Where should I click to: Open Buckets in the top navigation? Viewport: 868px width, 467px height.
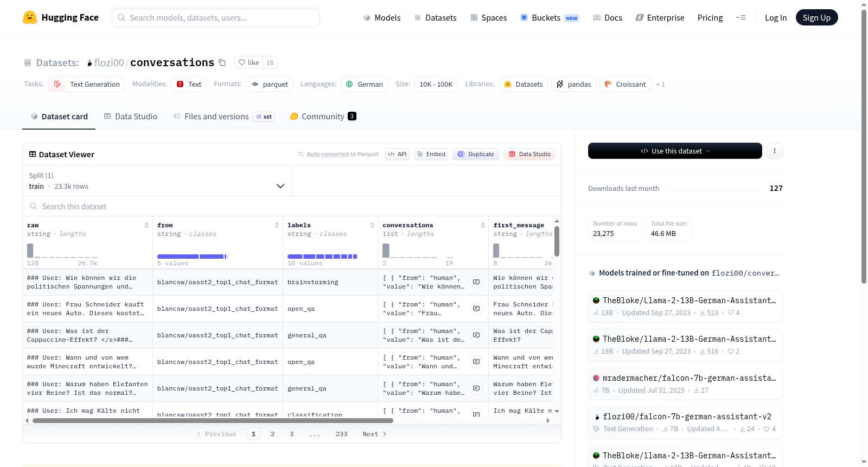click(x=550, y=17)
